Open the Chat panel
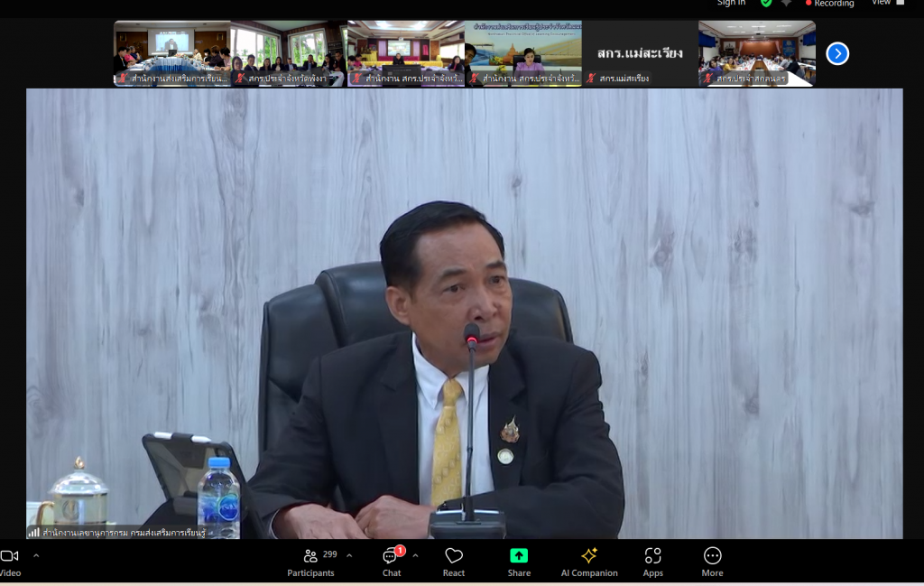 pyautogui.click(x=392, y=561)
